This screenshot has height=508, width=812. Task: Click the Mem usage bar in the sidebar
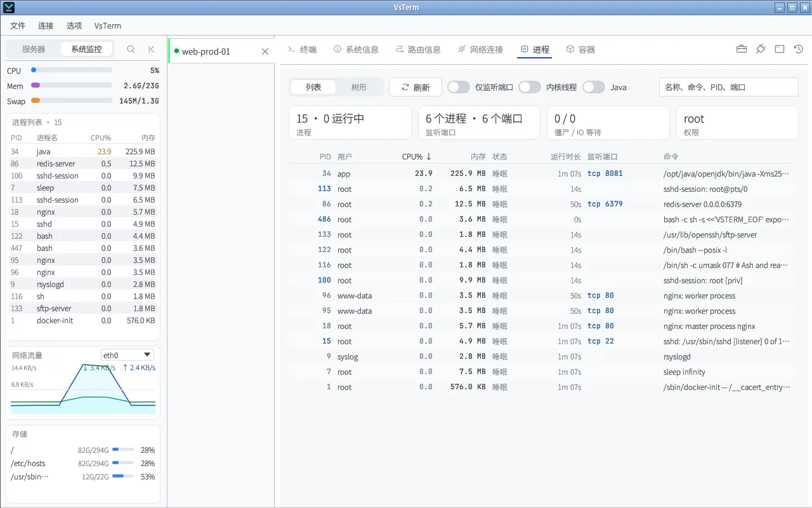coord(72,85)
